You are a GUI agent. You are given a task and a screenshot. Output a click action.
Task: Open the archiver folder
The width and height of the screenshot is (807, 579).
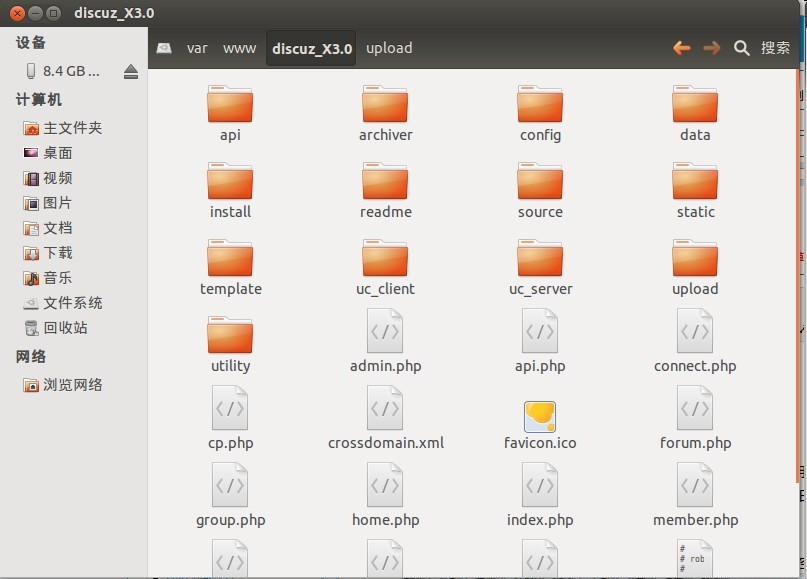(x=385, y=104)
